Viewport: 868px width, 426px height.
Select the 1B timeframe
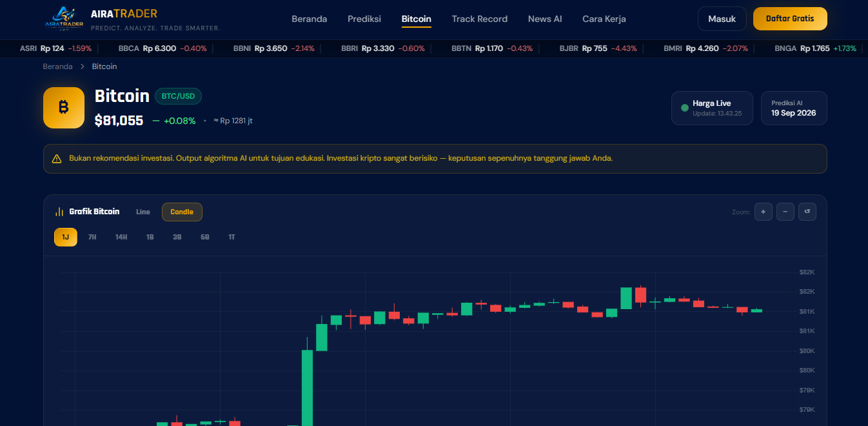(x=150, y=237)
